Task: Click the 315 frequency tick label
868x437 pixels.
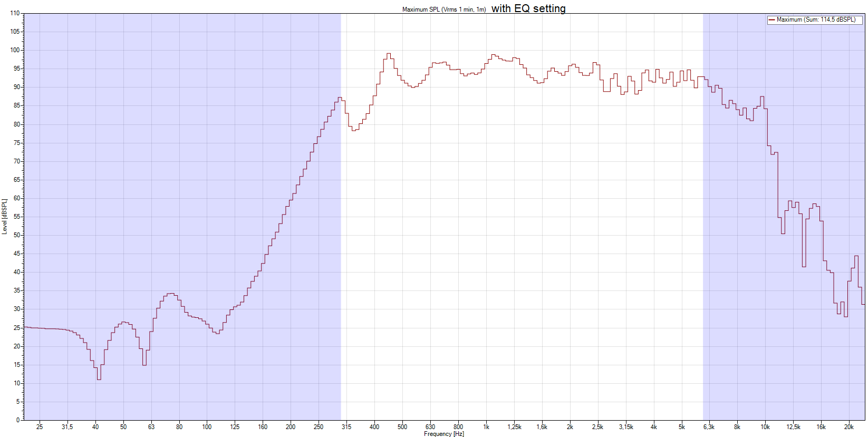Action: [x=346, y=427]
